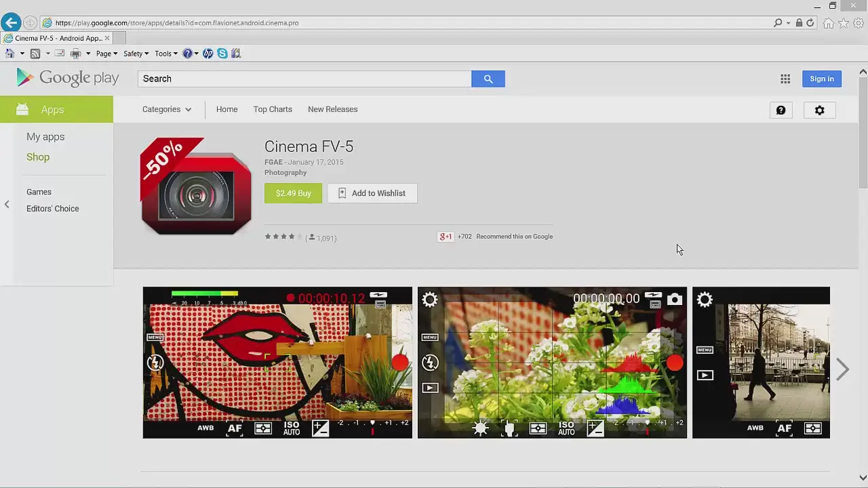868x488 pixels.
Task: Click the Google Play search field
Action: click(x=304, y=79)
